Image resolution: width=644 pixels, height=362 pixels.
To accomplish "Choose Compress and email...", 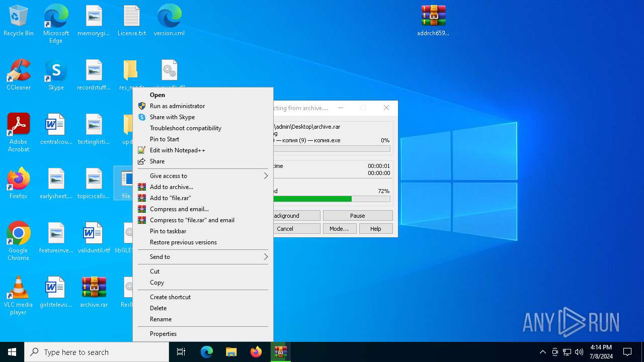I will click(203, 209).
